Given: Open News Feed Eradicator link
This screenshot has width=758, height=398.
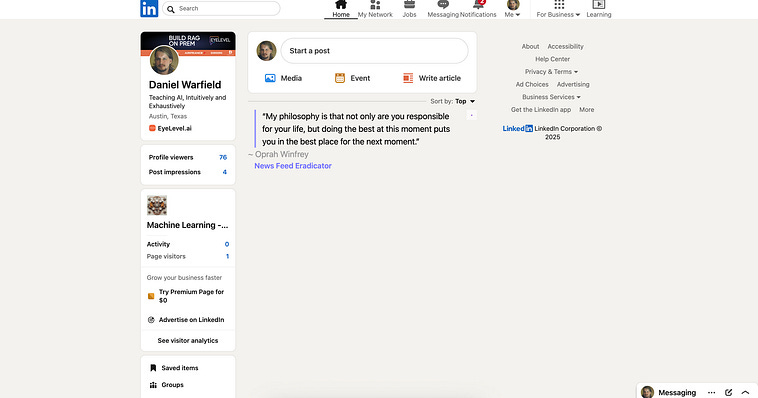Looking at the screenshot, I should coord(293,166).
